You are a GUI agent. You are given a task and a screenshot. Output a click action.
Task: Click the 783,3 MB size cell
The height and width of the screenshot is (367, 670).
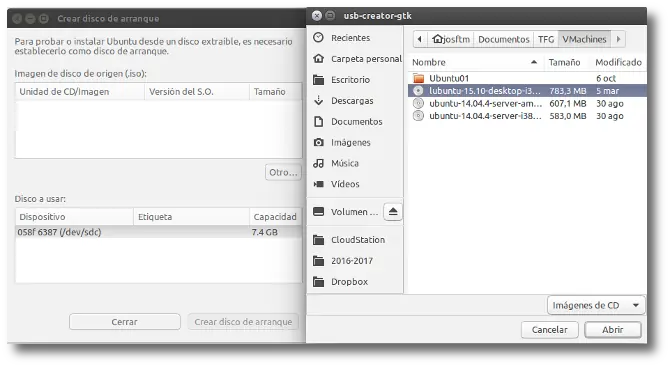point(568,91)
